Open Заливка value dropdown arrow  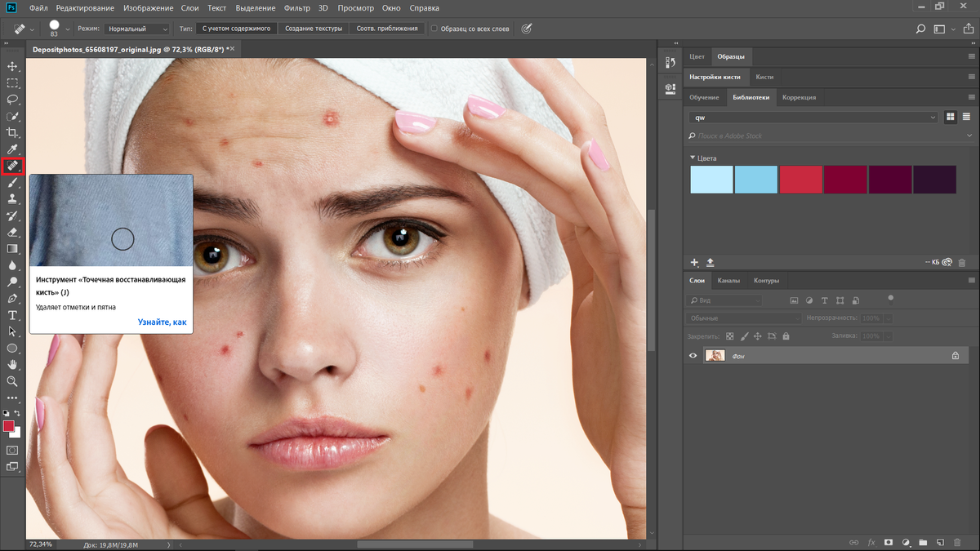tap(889, 335)
